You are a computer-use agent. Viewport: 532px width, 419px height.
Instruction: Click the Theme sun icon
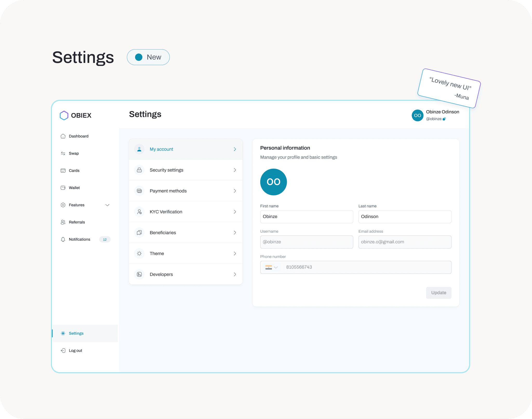pos(139,253)
